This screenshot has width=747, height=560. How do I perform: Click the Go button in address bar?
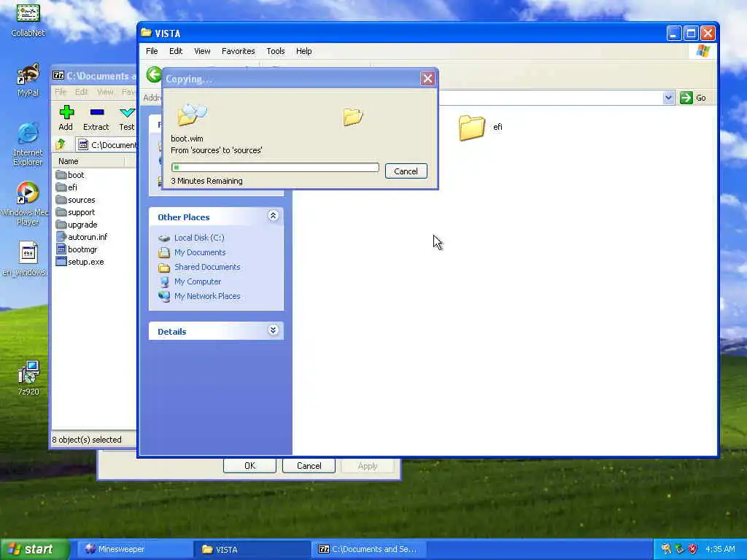pos(693,98)
